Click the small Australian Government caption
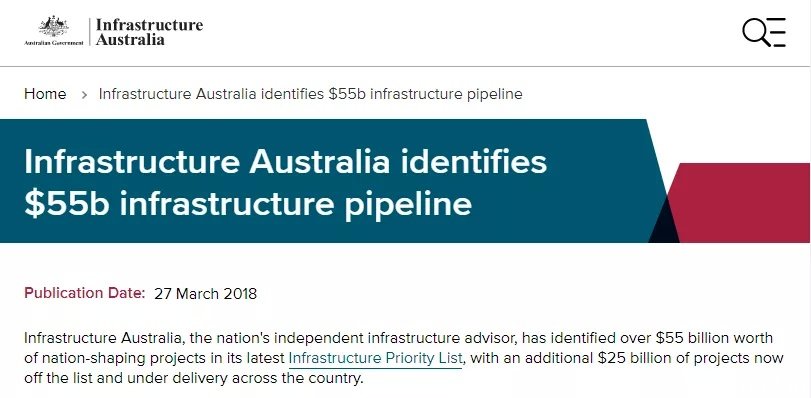The width and height of the screenshot is (811, 398). pyautogui.click(x=53, y=43)
